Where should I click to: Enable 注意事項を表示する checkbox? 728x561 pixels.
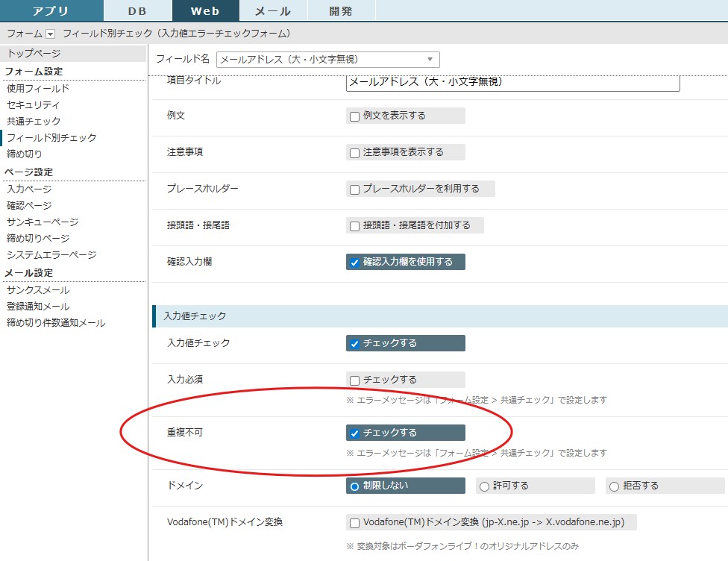[354, 152]
